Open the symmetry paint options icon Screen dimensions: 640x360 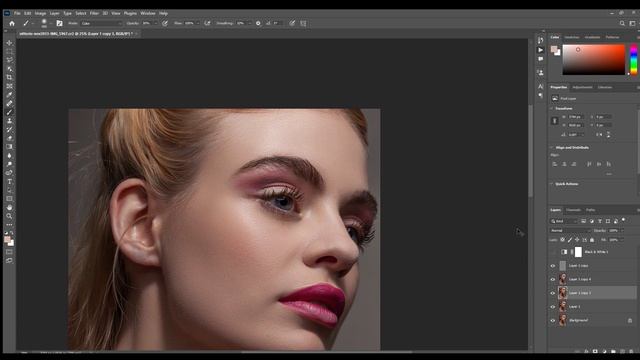[303, 23]
